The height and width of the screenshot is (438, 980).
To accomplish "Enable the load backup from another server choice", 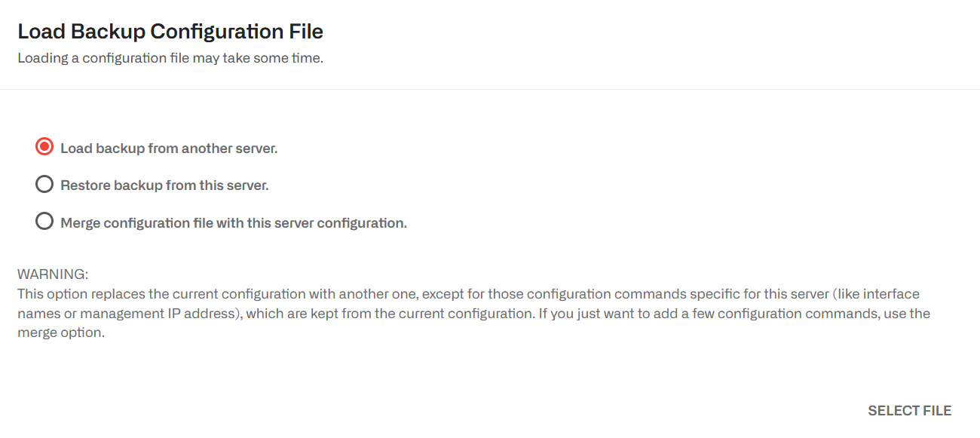I will 44,147.
